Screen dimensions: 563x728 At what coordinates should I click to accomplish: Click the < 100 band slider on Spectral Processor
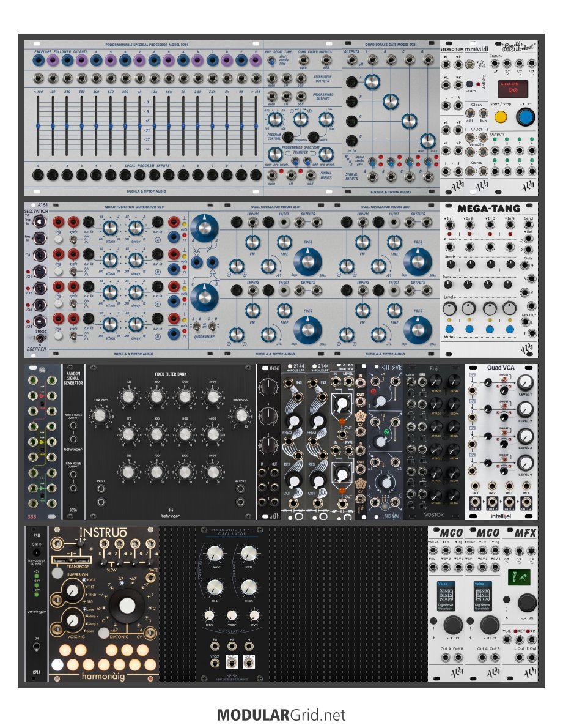coord(38,125)
